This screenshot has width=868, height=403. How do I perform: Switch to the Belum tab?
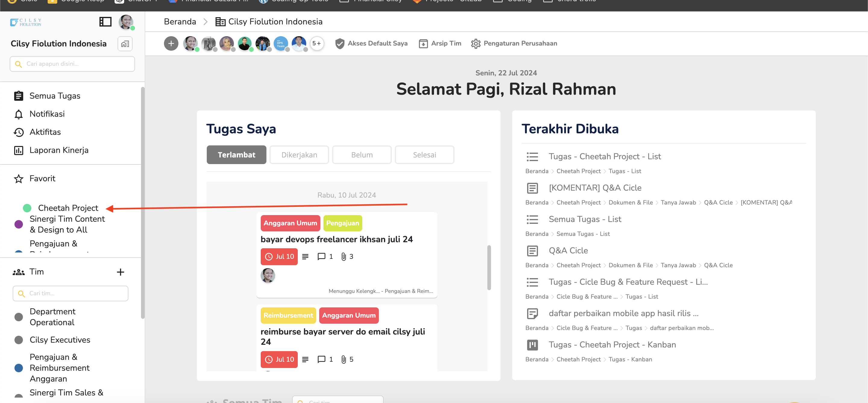pos(362,155)
